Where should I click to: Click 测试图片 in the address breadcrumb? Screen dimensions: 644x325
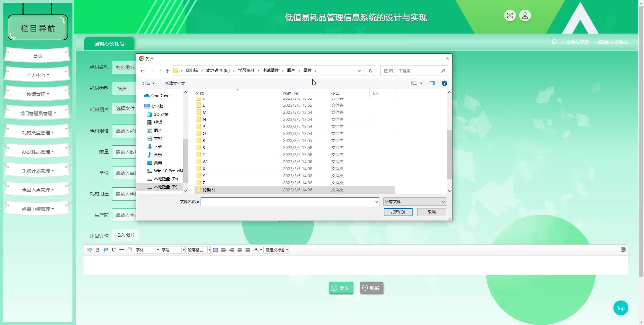pos(271,71)
